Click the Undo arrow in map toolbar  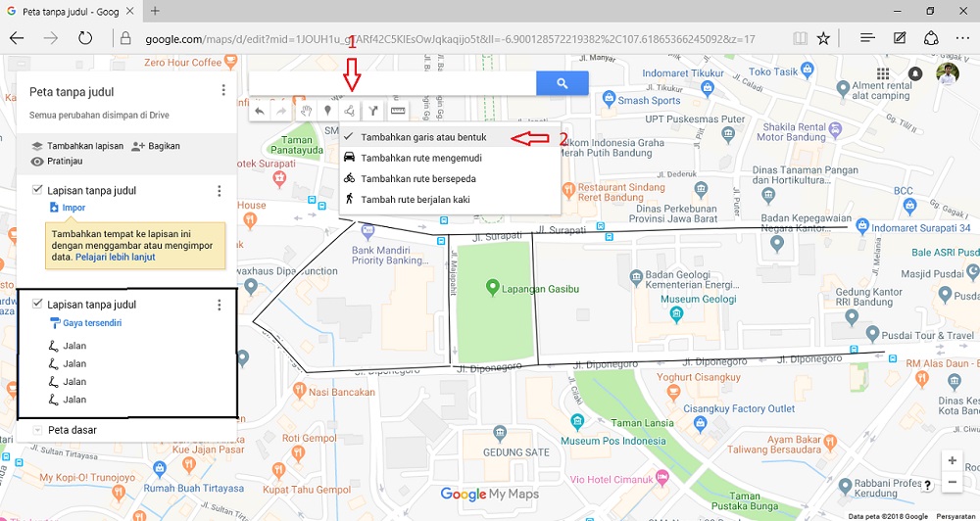[260, 112]
